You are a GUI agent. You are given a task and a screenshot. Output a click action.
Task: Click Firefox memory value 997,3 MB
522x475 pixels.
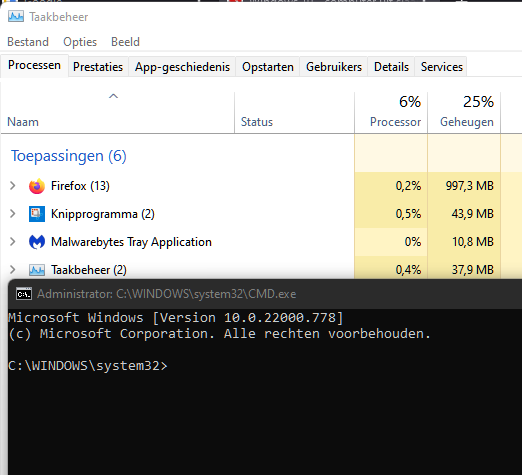pos(470,186)
